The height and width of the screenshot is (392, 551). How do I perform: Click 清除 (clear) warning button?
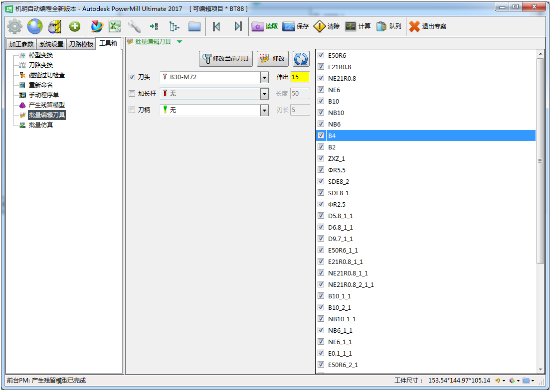coord(327,26)
